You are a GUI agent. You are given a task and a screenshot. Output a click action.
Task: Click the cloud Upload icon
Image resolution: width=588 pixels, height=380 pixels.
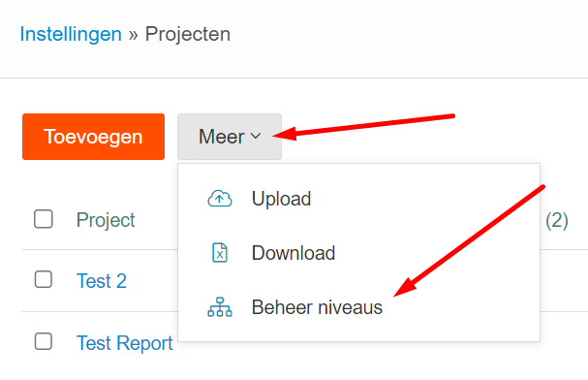coord(220,199)
